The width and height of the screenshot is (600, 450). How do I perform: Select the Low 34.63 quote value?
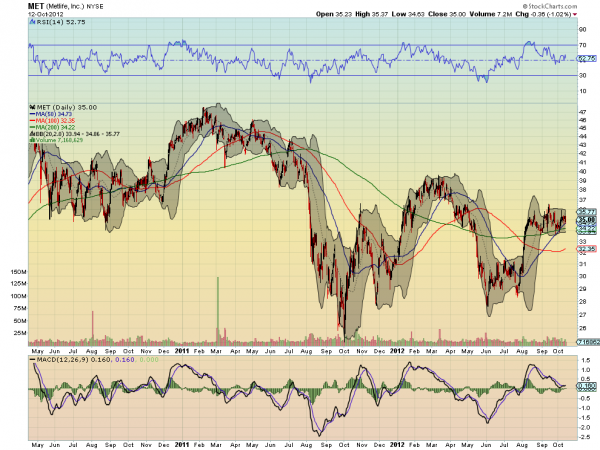coord(408,14)
